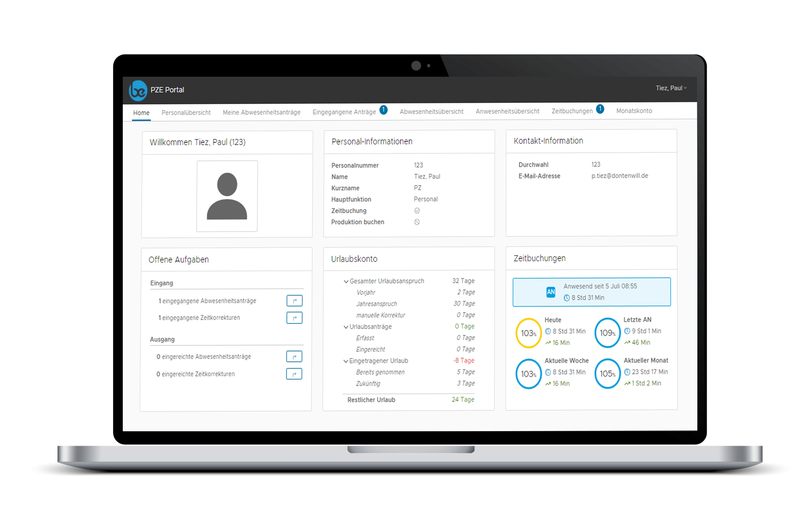Go to Meine Abwesenheitsanträge

point(261,112)
